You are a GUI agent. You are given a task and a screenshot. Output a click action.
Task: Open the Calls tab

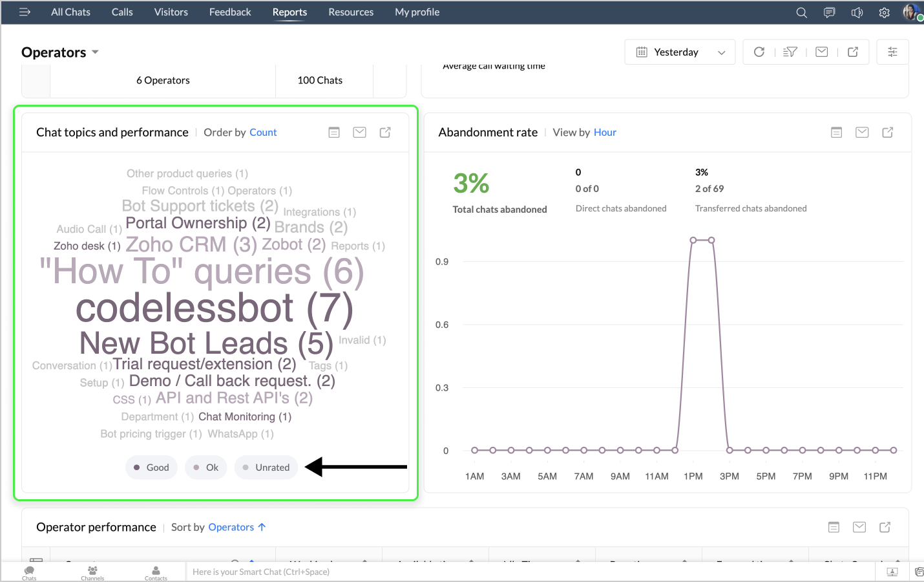(x=122, y=12)
